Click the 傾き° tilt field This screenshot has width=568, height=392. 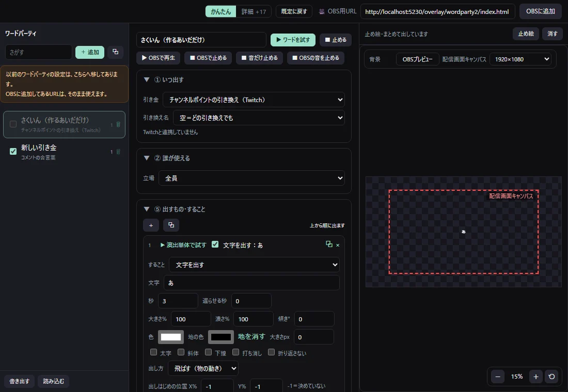click(x=314, y=319)
